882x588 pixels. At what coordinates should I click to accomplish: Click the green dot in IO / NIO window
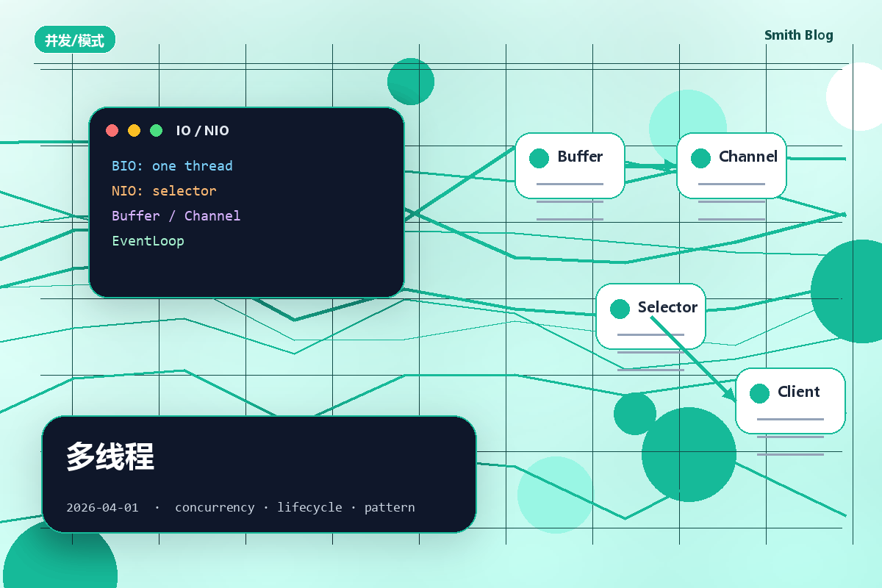pyautogui.click(x=156, y=130)
